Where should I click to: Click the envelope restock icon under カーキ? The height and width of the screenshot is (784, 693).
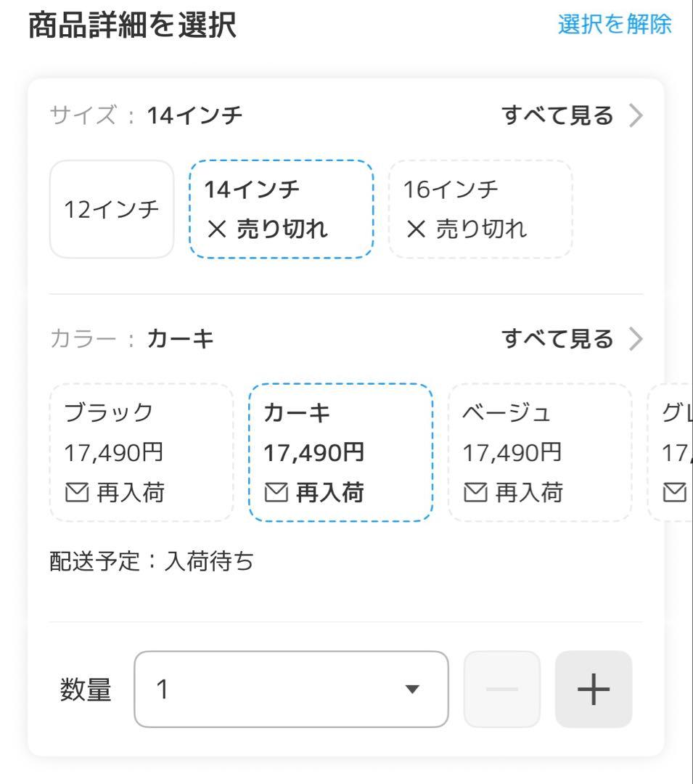click(x=276, y=494)
